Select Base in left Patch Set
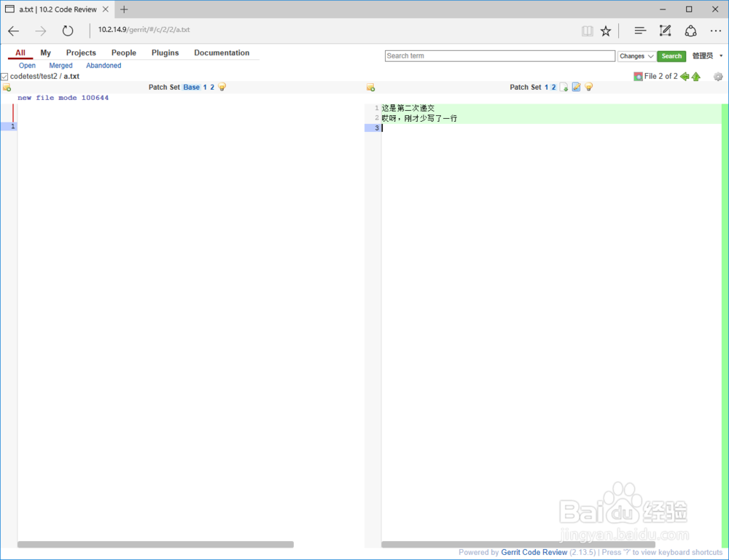This screenshot has height=560, width=729. [x=191, y=87]
